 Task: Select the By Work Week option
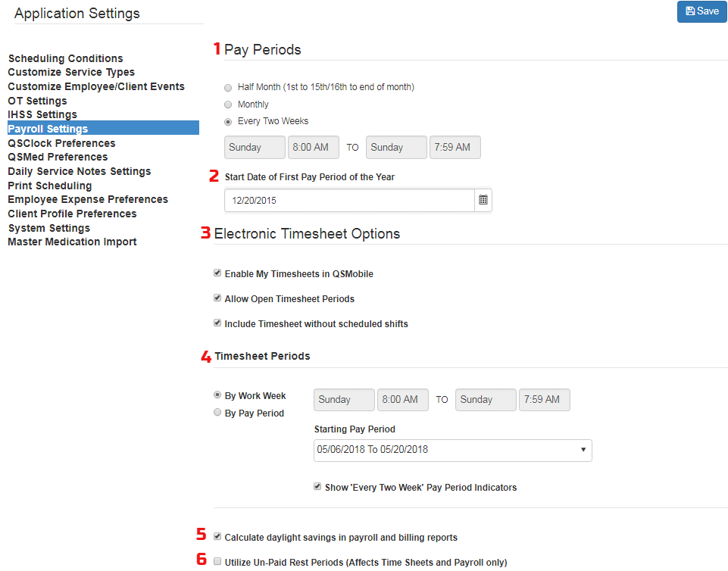tap(217, 395)
